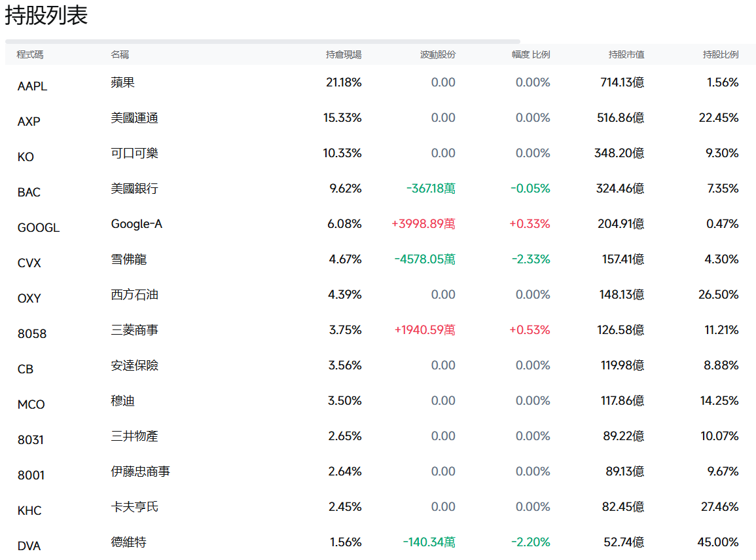756x560 pixels.
Task: Open the 安達保險 stock name
Action: pos(135,365)
